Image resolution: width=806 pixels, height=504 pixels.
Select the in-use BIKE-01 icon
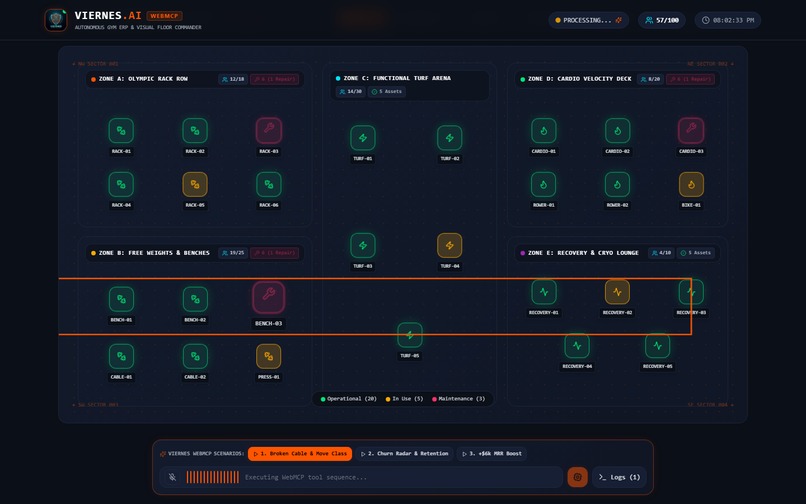coord(691,184)
